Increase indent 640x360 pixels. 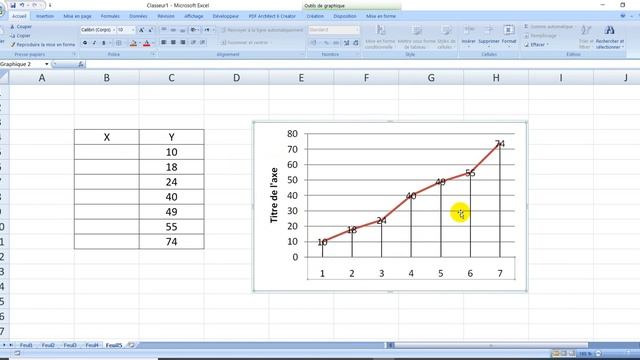[x=203, y=42]
